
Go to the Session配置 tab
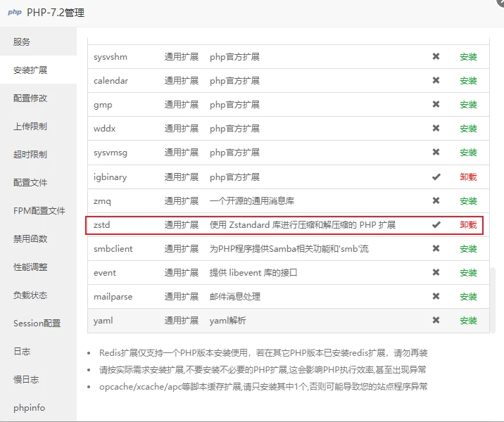click(x=38, y=324)
